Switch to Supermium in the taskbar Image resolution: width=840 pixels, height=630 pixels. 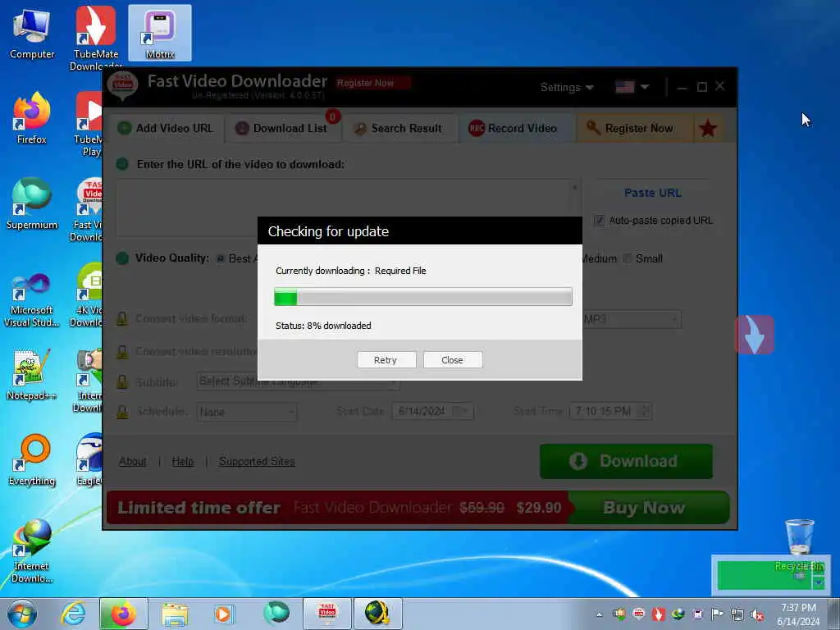click(276, 614)
